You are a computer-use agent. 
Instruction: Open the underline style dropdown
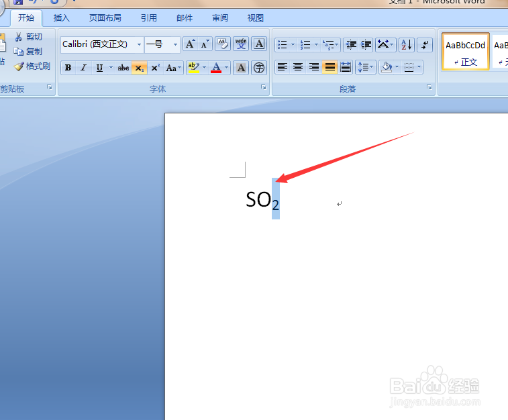(111, 68)
